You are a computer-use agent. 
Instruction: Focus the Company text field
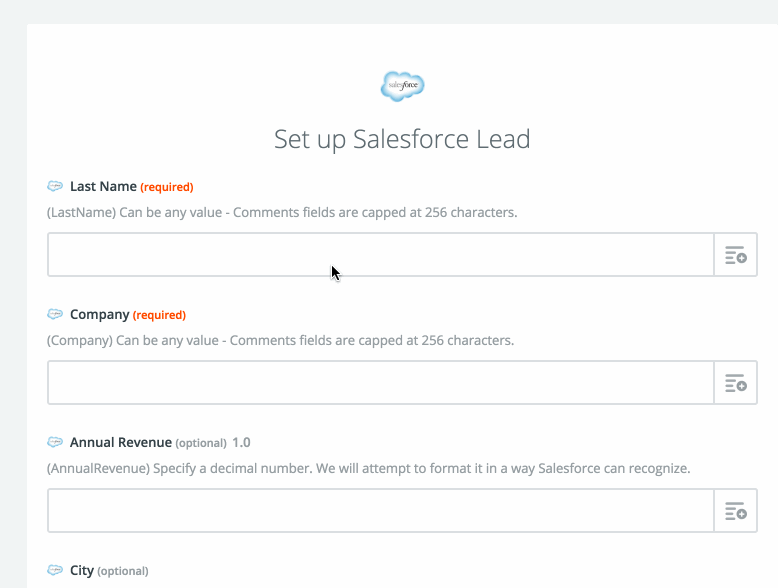point(380,383)
